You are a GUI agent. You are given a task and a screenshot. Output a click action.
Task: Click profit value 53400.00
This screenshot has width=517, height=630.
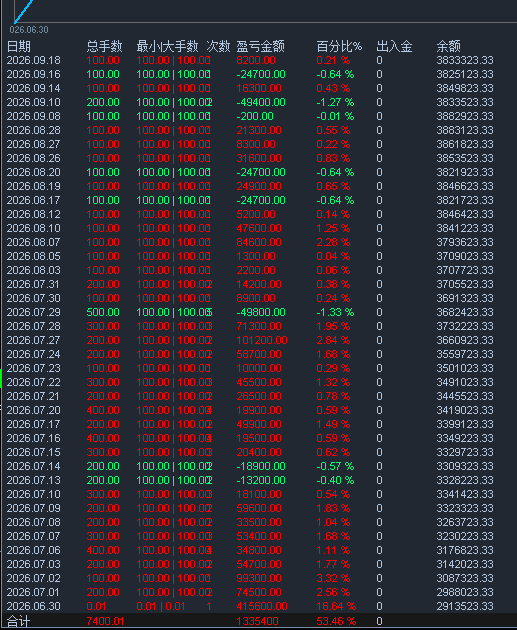tap(259, 536)
